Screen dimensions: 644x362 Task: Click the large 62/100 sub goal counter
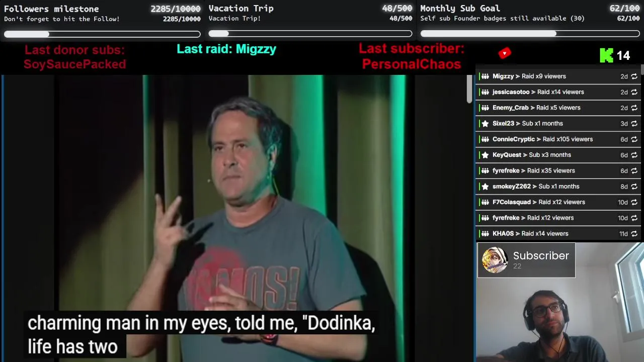[624, 8]
